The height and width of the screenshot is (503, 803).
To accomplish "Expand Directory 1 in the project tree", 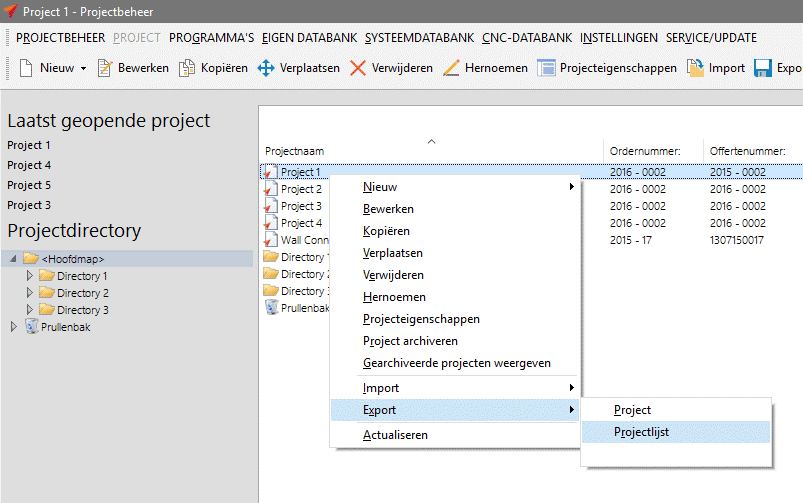I will pyautogui.click(x=30, y=276).
